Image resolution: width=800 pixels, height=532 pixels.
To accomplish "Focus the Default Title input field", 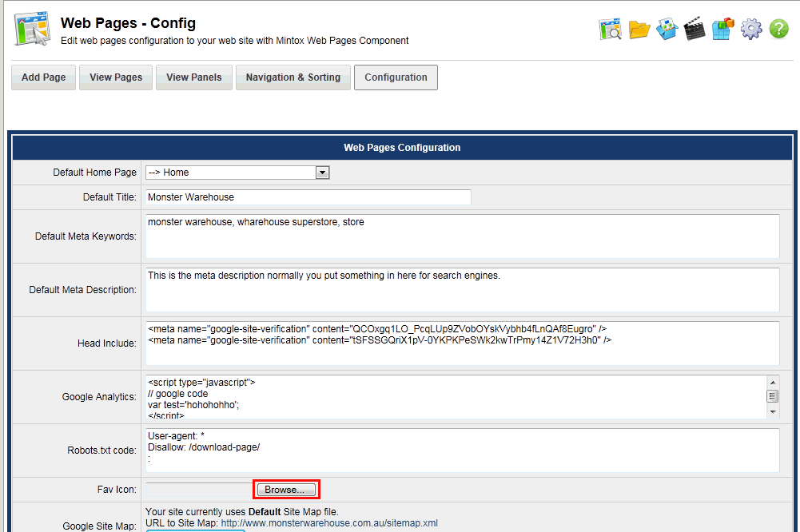I will (x=308, y=197).
